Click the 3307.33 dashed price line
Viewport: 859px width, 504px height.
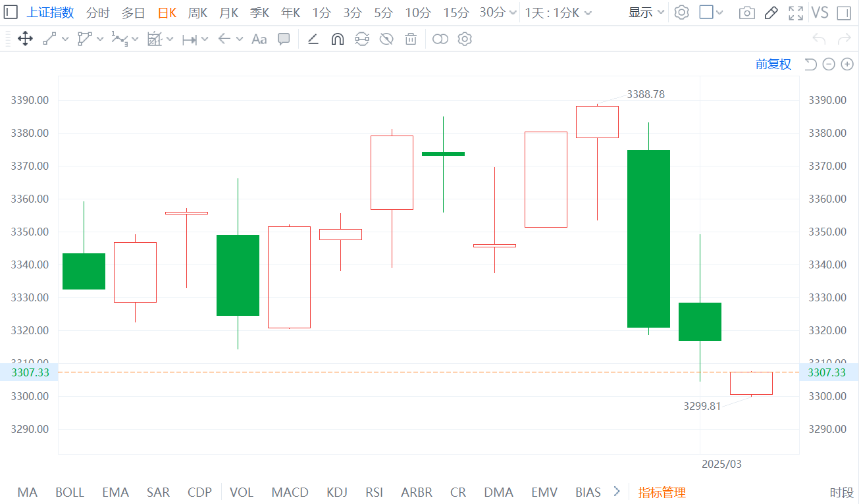point(395,372)
